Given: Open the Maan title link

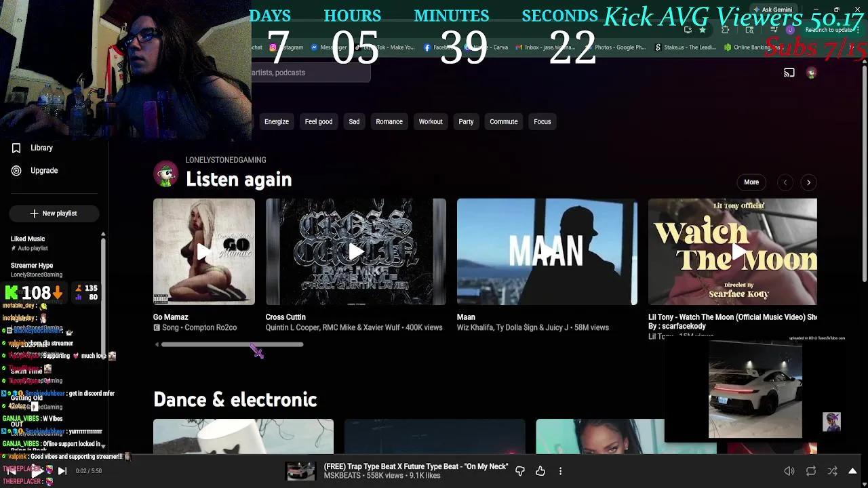Looking at the screenshot, I should click(466, 317).
